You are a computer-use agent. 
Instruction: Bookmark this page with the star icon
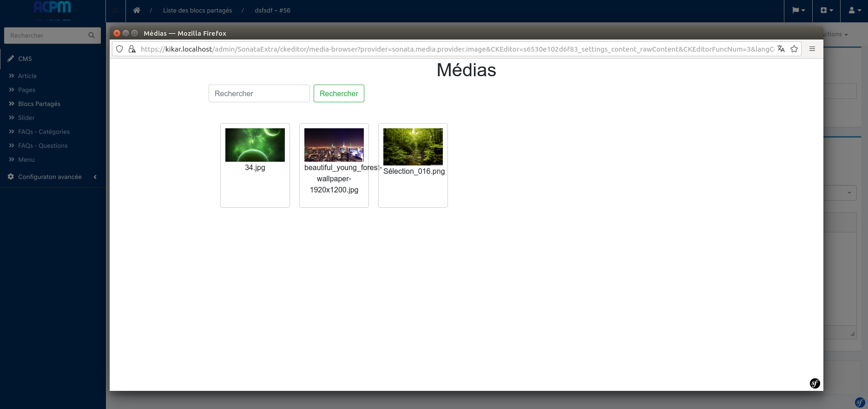tap(794, 49)
